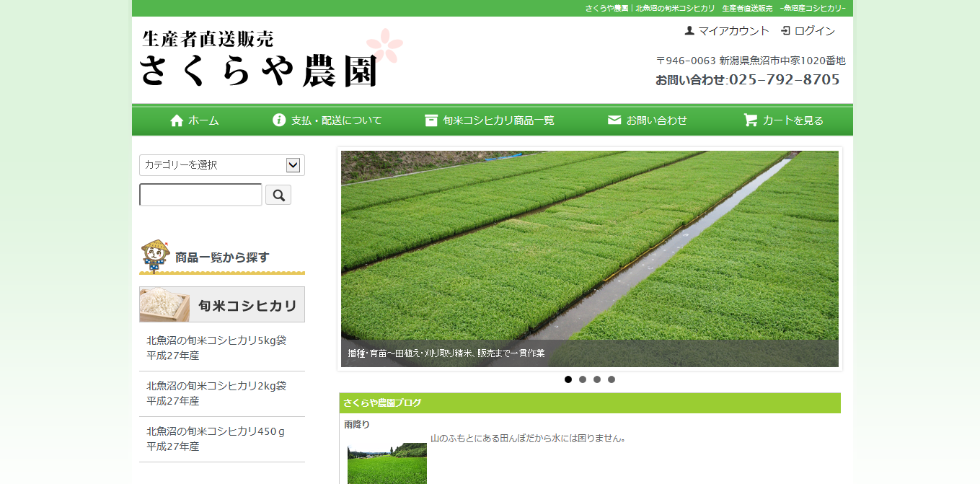Open 北魚沼の旬米コシヒカリ2kg袋 平成27年産 product link
980x484 pixels.
[x=216, y=393]
